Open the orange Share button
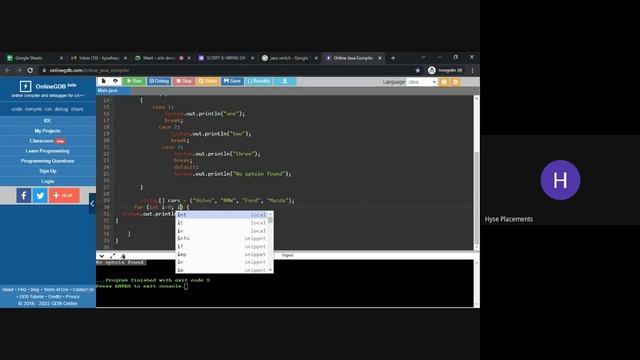640x360 pixels. [x=208, y=81]
